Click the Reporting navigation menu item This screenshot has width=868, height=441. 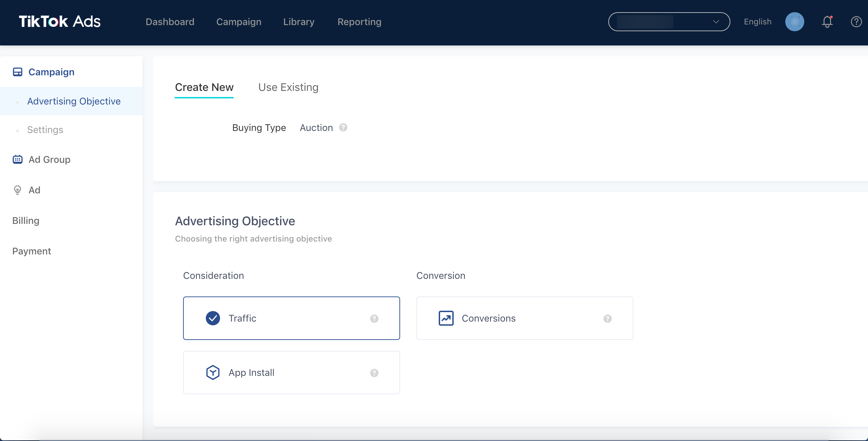(359, 21)
